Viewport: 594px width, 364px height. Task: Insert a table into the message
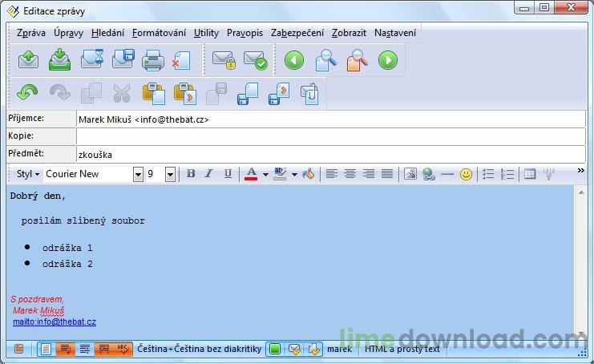pos(530,174)
